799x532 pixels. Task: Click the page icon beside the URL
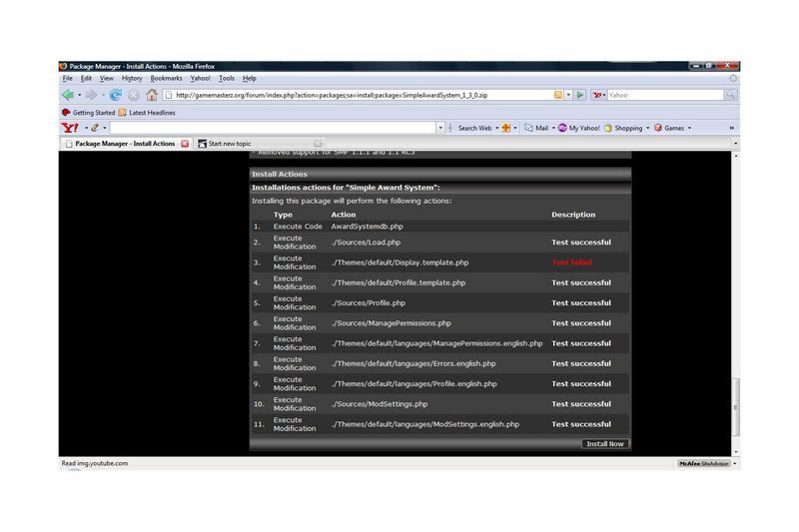point(169,95)
